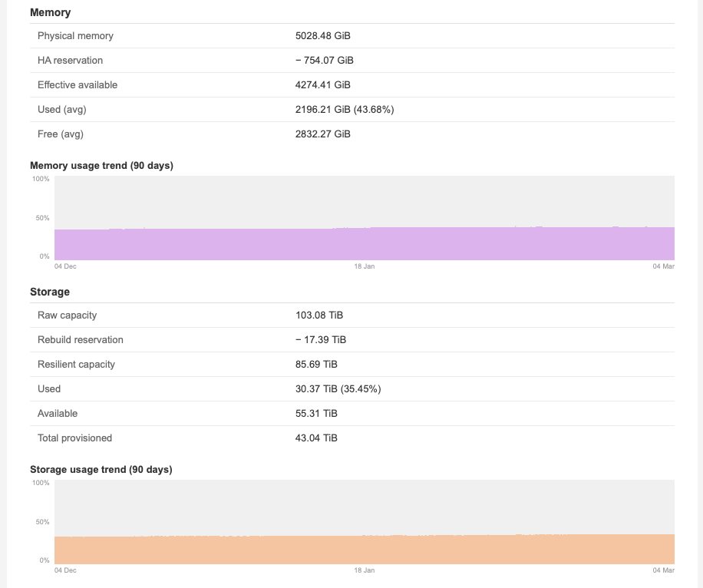Select the Raw capacity row label

pyautogui.click(x=68, y=315)
